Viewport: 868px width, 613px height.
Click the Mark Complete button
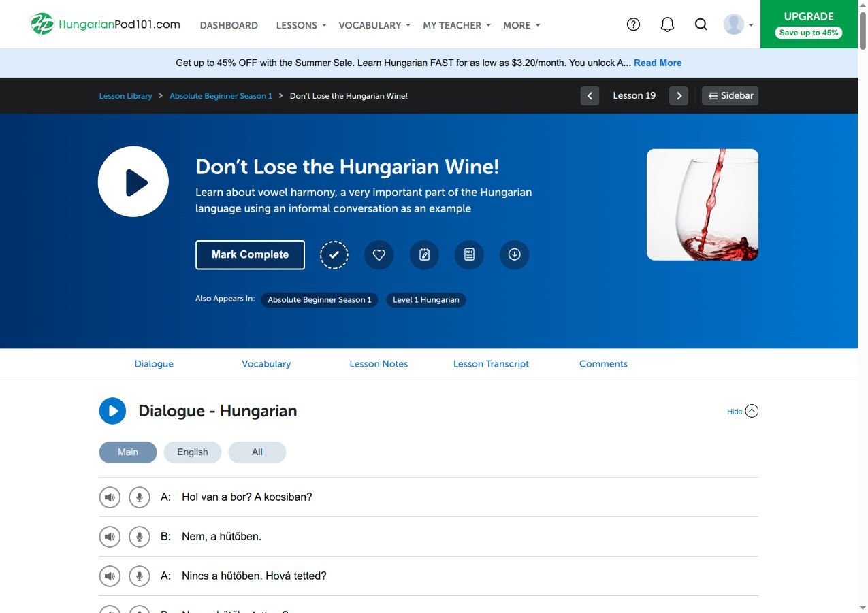click(x=250, y=254)
